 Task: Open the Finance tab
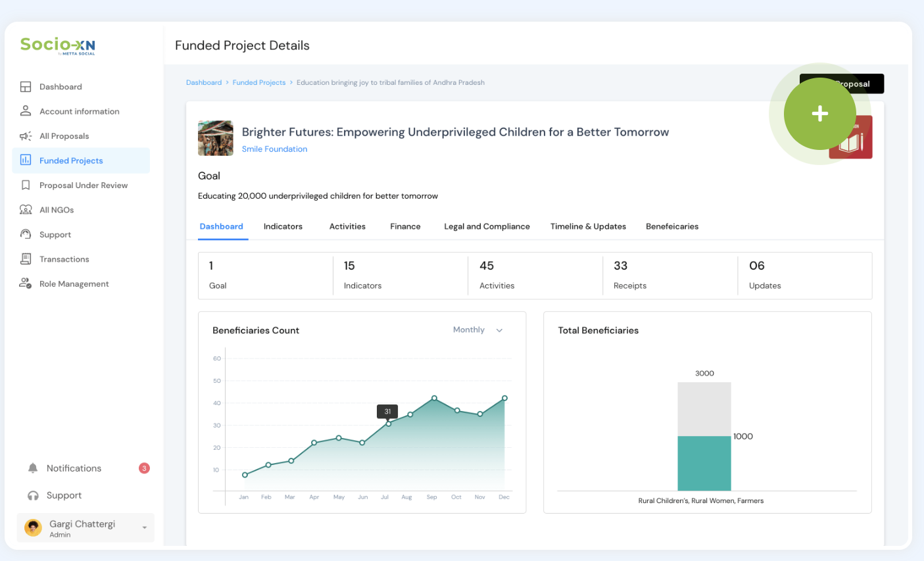click(405, 226)
